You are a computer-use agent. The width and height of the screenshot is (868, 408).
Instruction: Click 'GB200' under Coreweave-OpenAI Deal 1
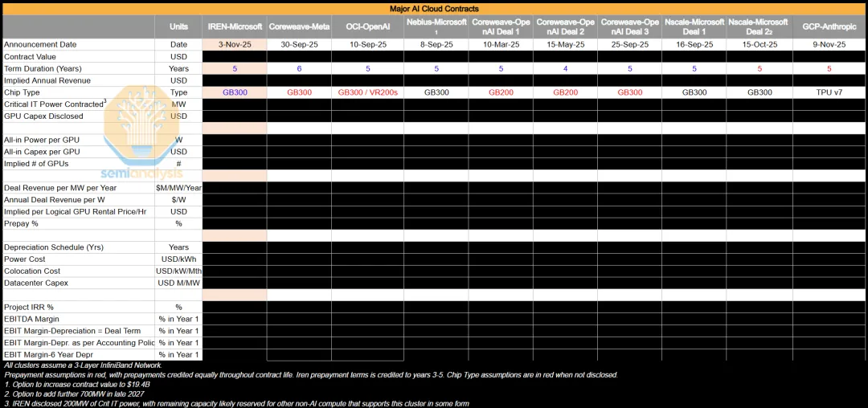[x=501, y=92]
